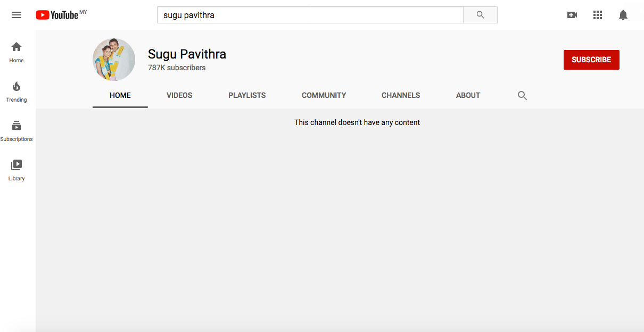Search within the channel using the tab-bar magnifier
Image resolution: width=644 pixels, height=332 pixels.
click(x=522, y=96)
